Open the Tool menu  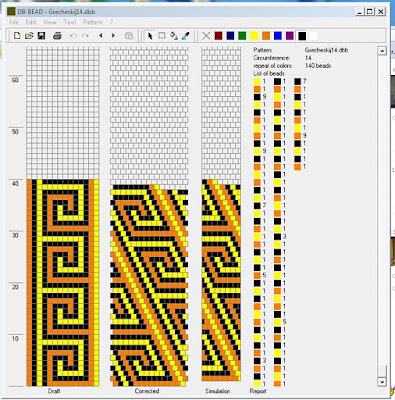[70, 22]
